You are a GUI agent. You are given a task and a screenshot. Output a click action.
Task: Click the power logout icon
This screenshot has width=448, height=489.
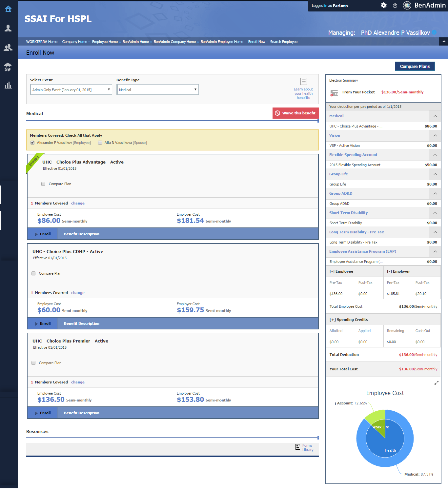(395, 5)
